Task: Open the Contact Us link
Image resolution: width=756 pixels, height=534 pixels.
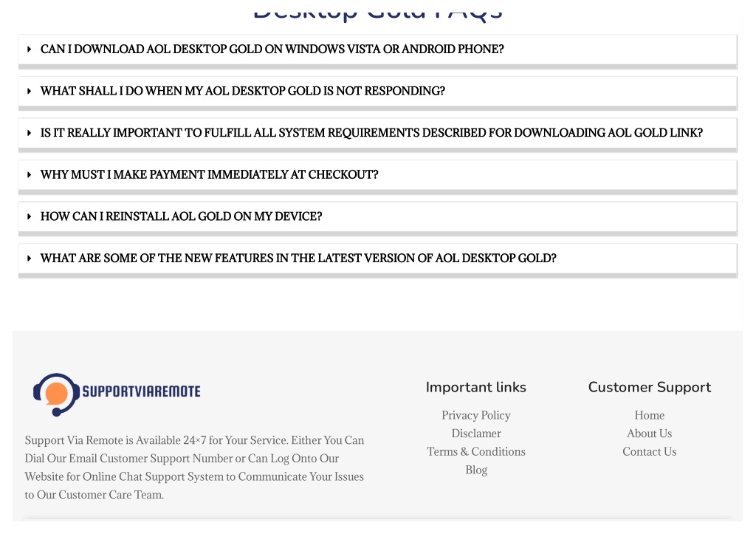Action: (x=649, y=452)
